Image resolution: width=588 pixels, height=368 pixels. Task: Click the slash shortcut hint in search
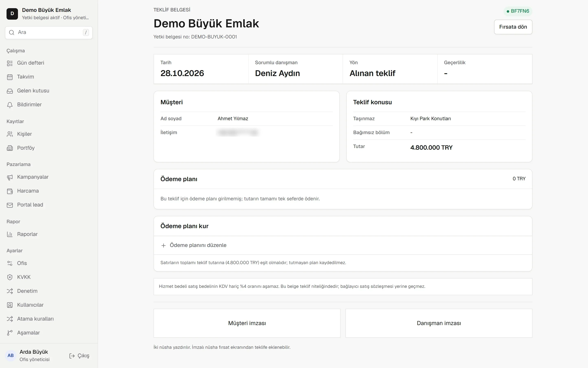click(86, 32)
